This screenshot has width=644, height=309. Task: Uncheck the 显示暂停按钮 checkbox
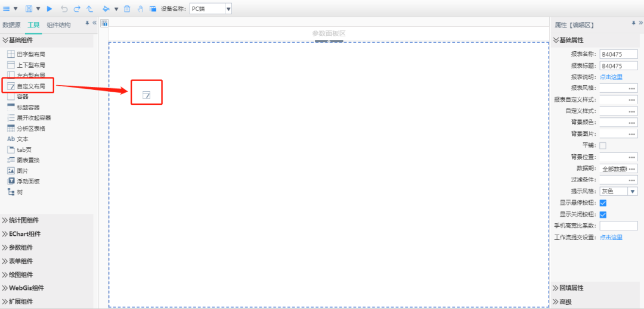[x=603, y=203]
